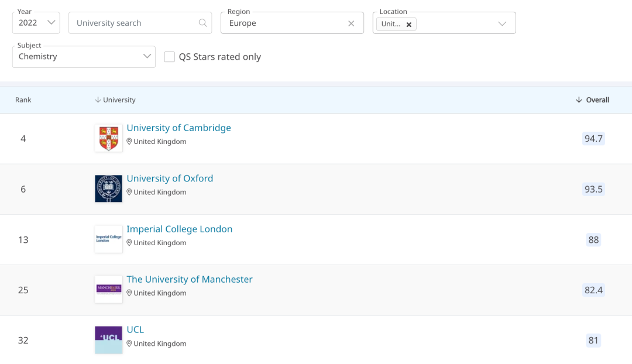This screenshot has width=632, height=364.
Task: Click the University of Cambridge crest logo
Action: coord(108,138)
